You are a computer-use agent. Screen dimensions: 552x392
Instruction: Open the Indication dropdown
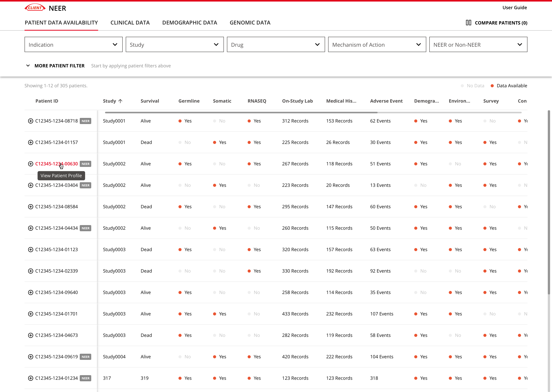73,45
